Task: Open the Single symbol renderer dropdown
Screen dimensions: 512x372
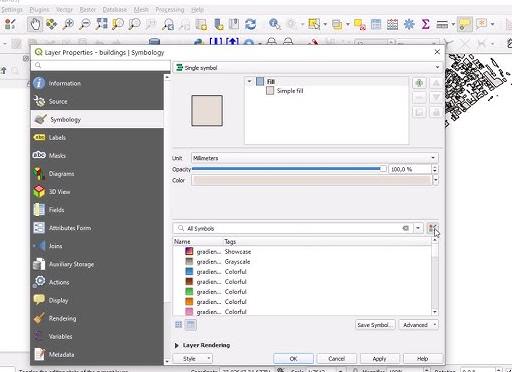Action: 307,68
